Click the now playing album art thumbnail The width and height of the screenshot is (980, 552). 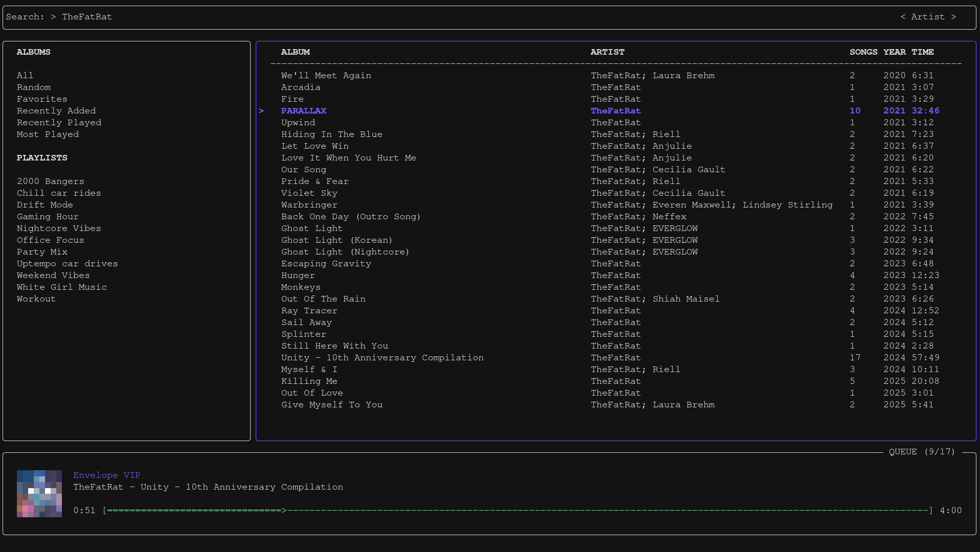(x=39, y=494)
